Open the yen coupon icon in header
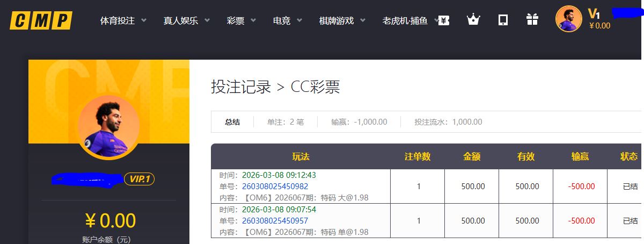Screen dimensions: 644x244 pos(443,20)
